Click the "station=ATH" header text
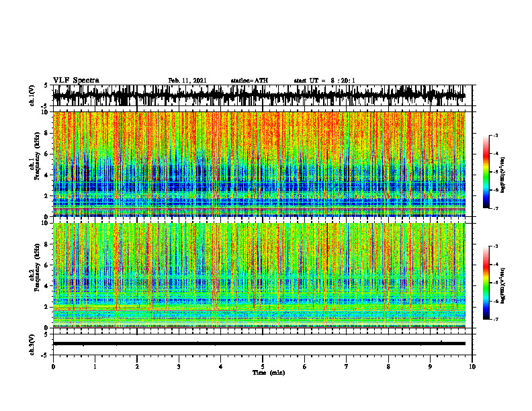The height and width of the screenshot is (411, 532). click(x=249, y=81)
